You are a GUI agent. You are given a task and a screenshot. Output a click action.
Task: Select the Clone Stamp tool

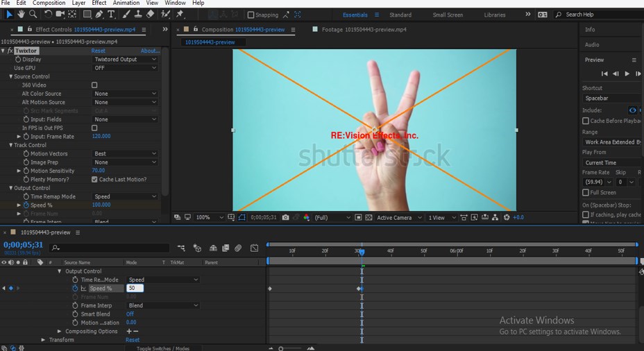point(138,14)
